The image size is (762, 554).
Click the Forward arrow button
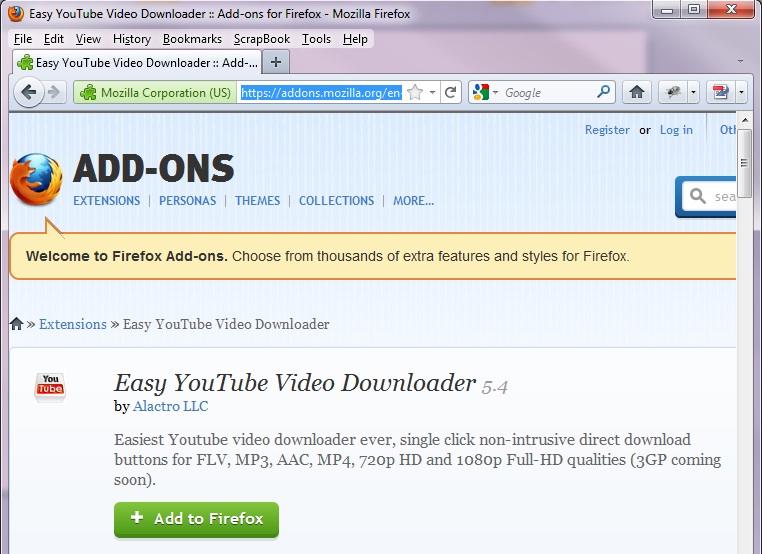click(55, 92)
